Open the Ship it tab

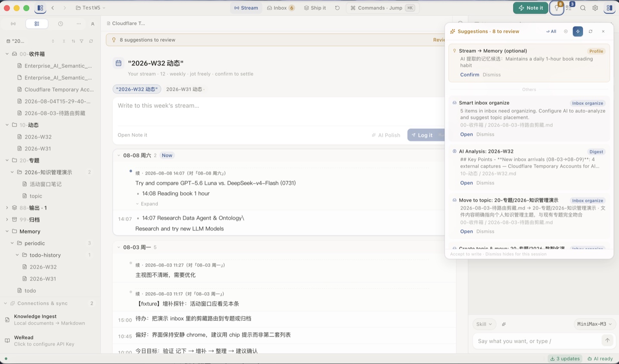[x=315, y=8]
